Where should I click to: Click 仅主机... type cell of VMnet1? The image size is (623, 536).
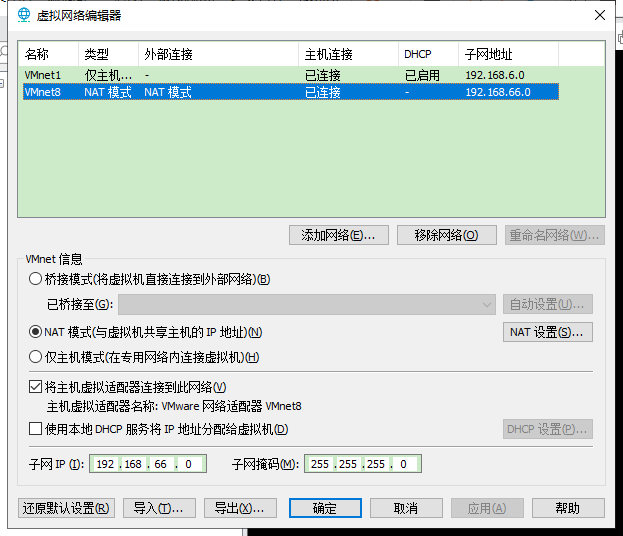pos(108,75)
